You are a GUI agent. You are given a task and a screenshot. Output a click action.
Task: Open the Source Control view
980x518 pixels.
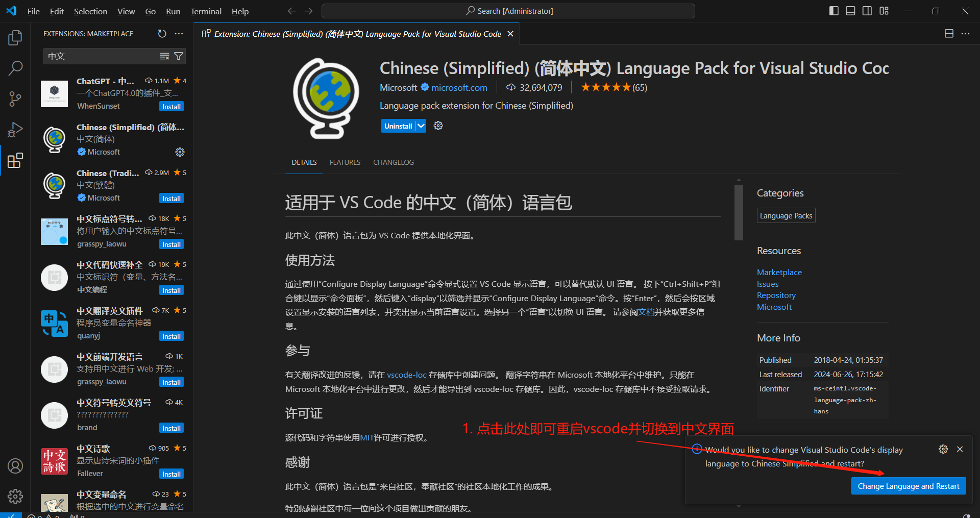point(15,99)
